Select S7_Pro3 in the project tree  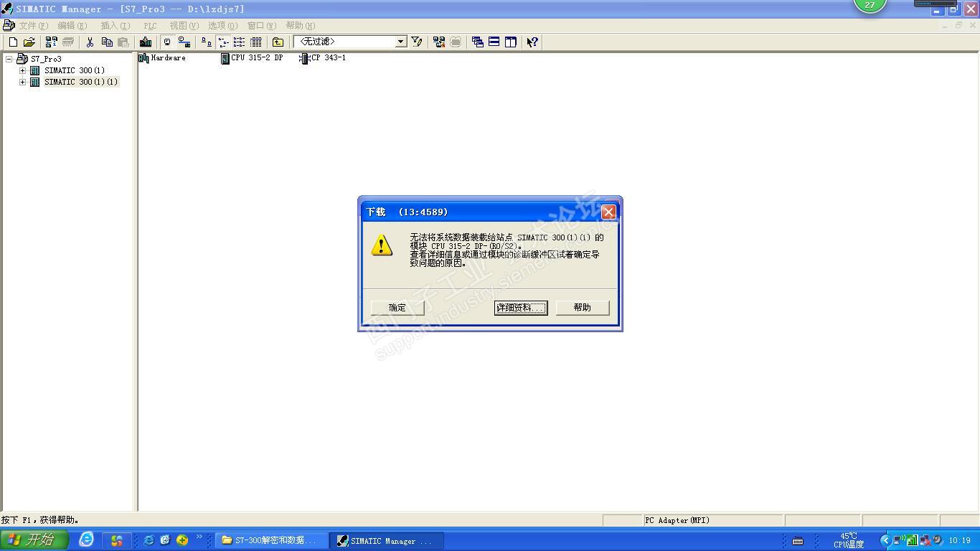point(46,59)
